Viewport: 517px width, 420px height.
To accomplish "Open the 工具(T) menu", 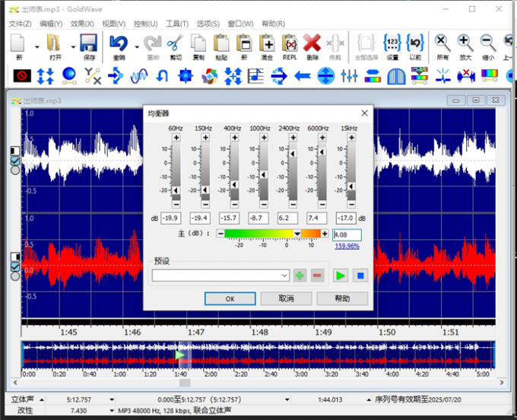I will tap(177, 24).
